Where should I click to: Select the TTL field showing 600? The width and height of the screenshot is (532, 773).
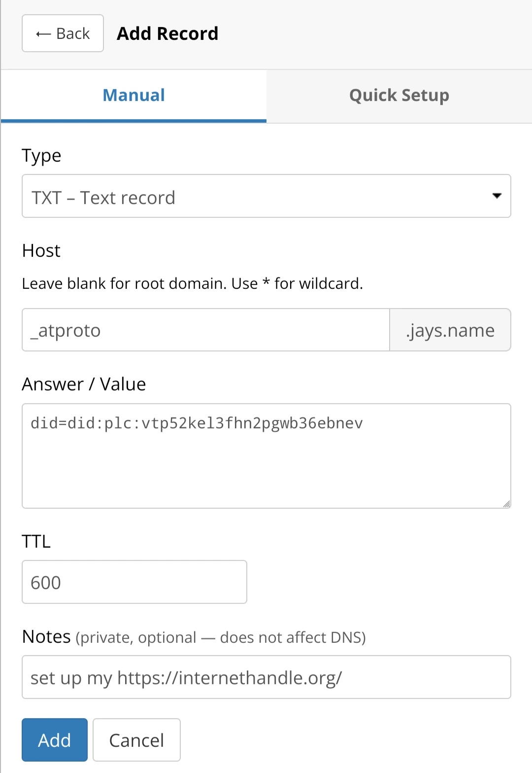pyautogui.click(x=134, y=582)
